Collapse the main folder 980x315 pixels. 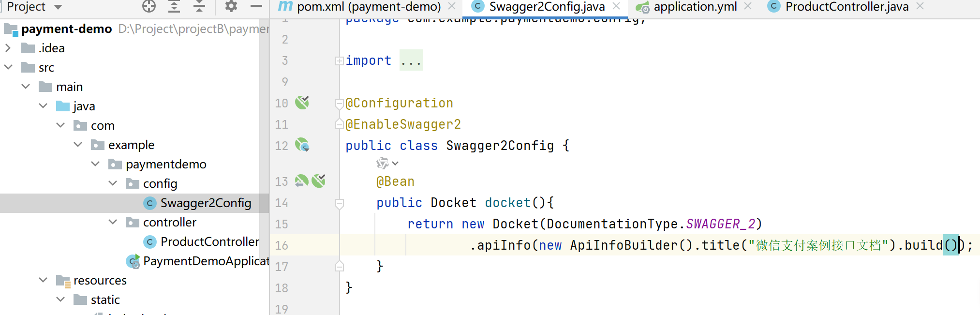(26, 87)
